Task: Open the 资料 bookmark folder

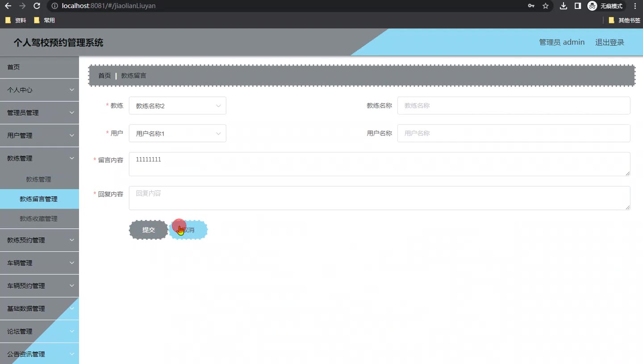Action: tap(16, 21)
